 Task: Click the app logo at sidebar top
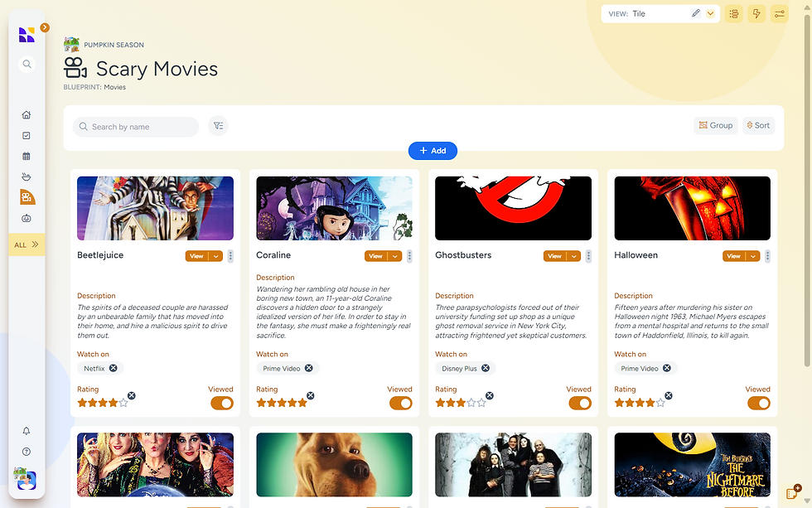27,35
